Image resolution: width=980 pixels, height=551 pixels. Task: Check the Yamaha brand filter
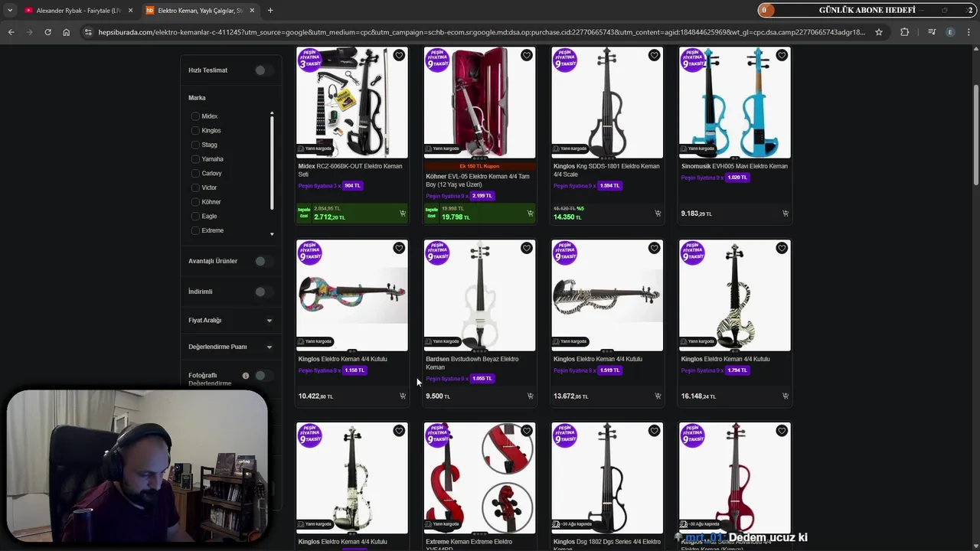(195, 159)
